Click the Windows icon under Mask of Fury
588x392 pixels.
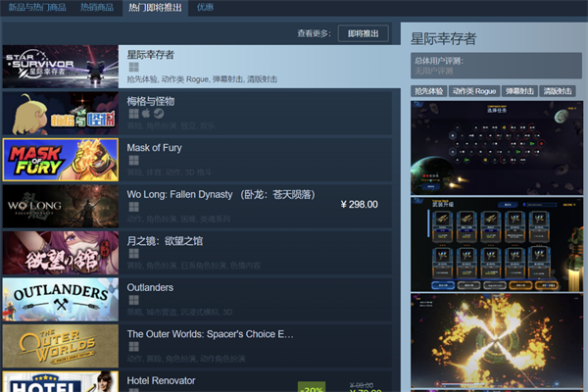point(134,161)
